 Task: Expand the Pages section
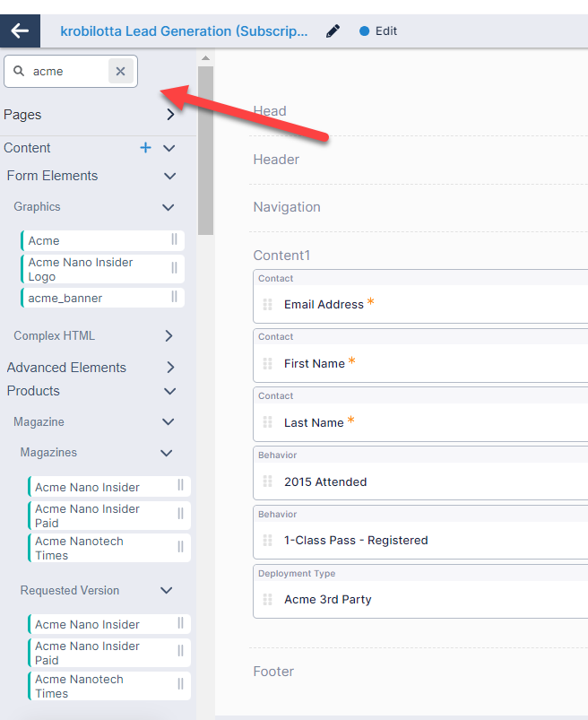click(x=169, y=115)
